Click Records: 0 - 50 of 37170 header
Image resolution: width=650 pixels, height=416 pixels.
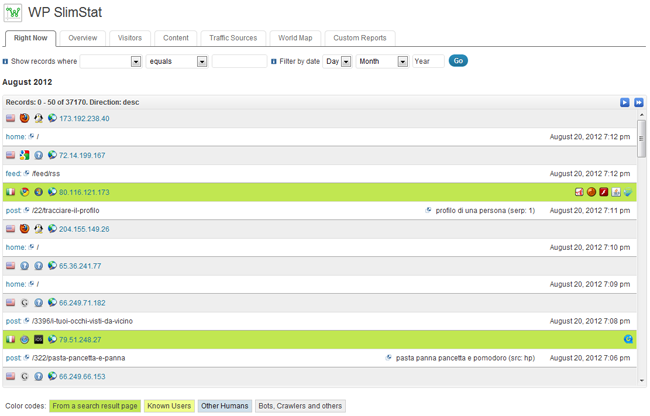point(72,102)
